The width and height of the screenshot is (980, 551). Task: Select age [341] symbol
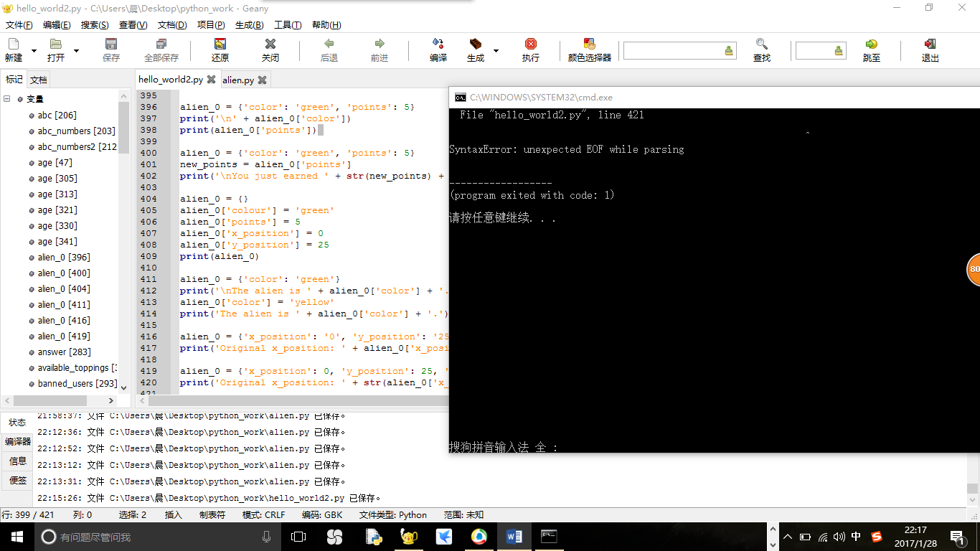click(57, 241)
